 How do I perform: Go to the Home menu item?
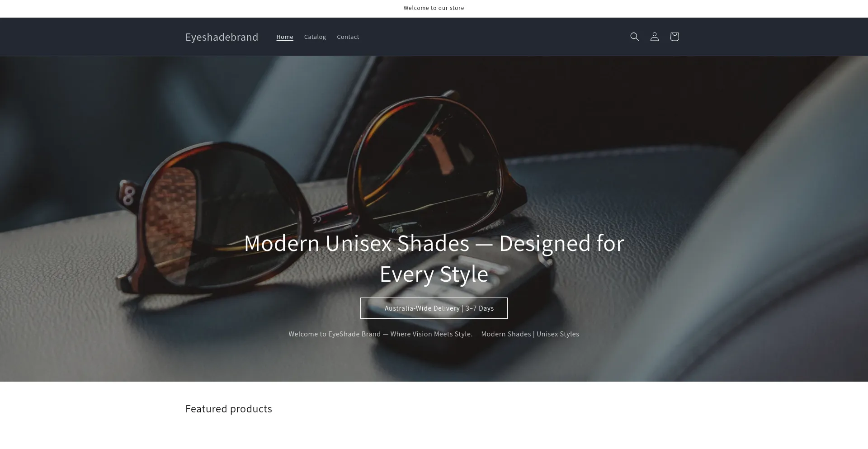pos(285,37)
